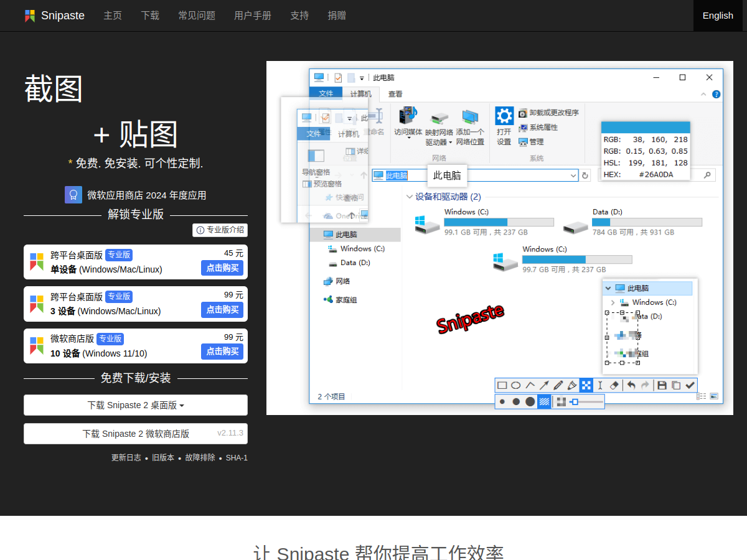Click the gear icon above 打开设置

(x=504, y=116)
